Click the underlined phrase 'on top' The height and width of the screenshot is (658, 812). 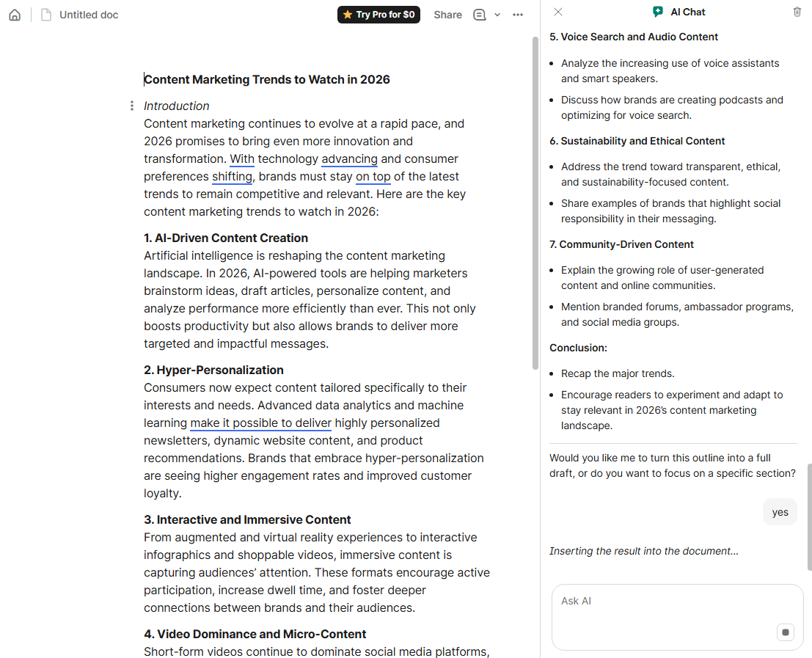pos(373,176)
